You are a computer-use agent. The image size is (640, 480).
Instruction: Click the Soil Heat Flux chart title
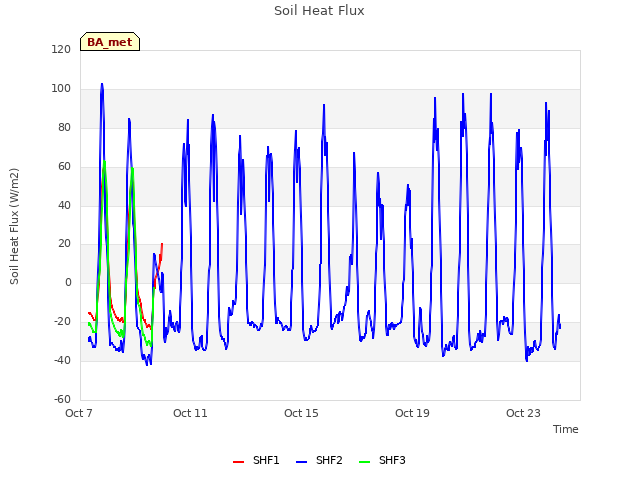click(319, 11)
